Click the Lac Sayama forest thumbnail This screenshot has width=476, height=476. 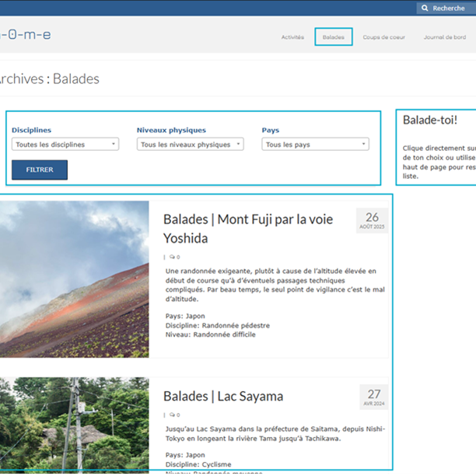coord(75,425)
